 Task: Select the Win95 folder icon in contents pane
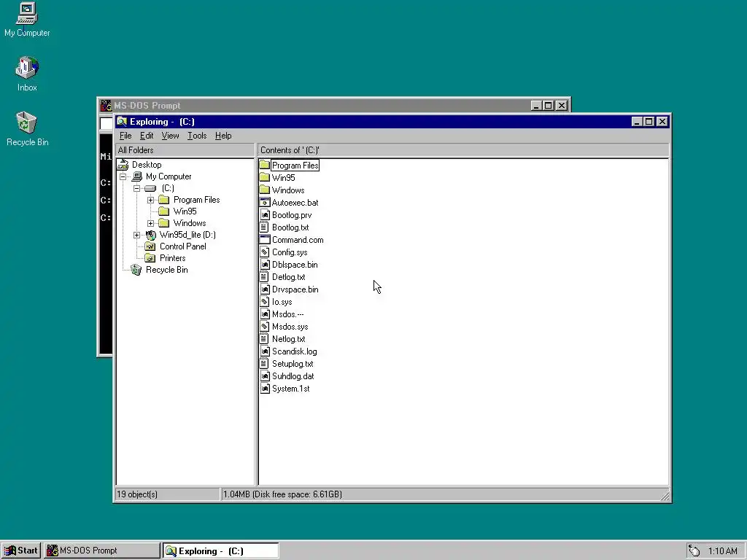[x=265, y=178]
